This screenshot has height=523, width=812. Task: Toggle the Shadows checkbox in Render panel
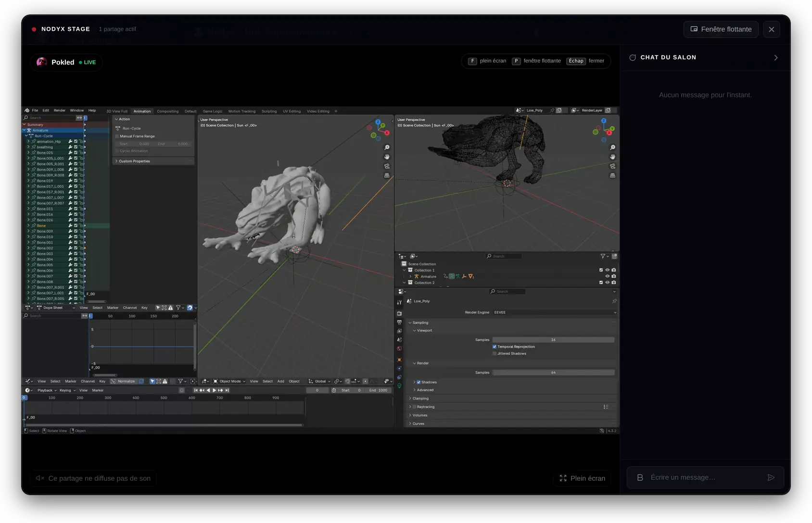click(x=419, y=382)
